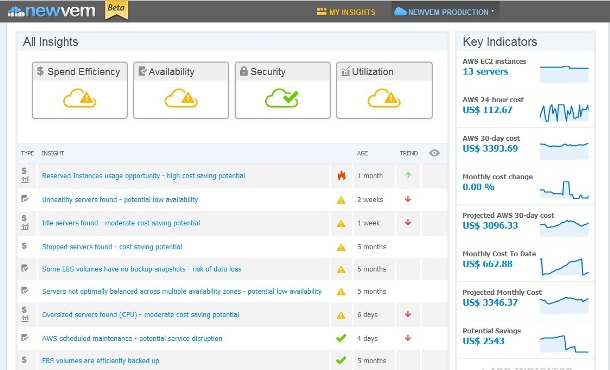The height and width of the screenshot is (370, 610).
Task: Open AWS scheduled maintenance insight
Action: click(132, 338)
